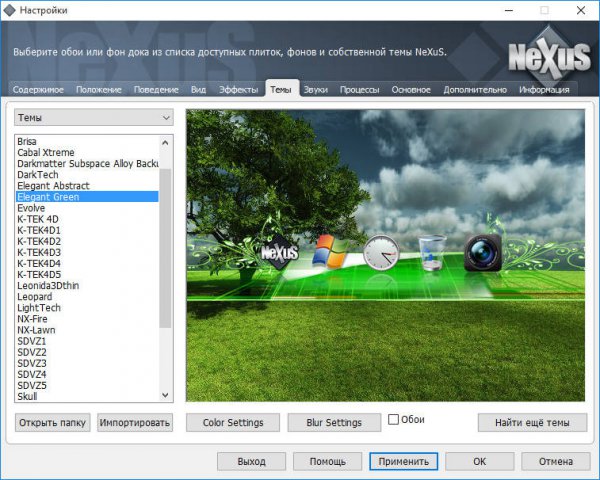Click the clock icon in preview dock
The image size is (600, 480).
pyautogui.click(x=381, y=252)
